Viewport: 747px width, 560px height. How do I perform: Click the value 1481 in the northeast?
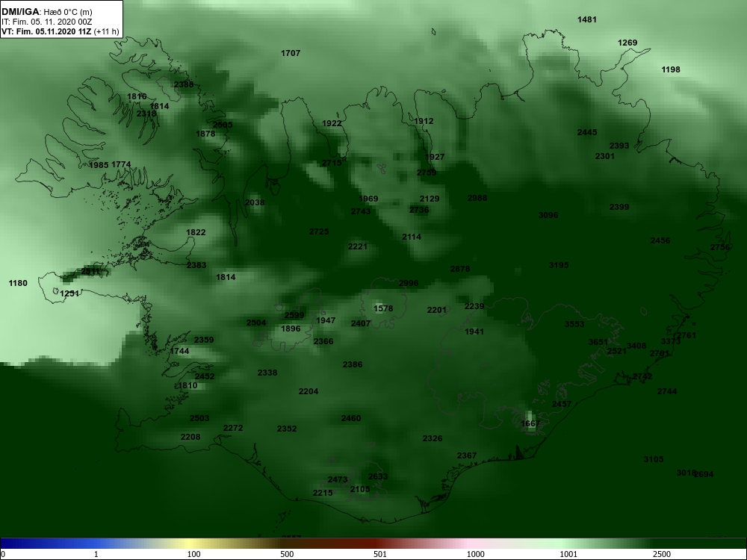pyautogui.click(x=587, y=19)
